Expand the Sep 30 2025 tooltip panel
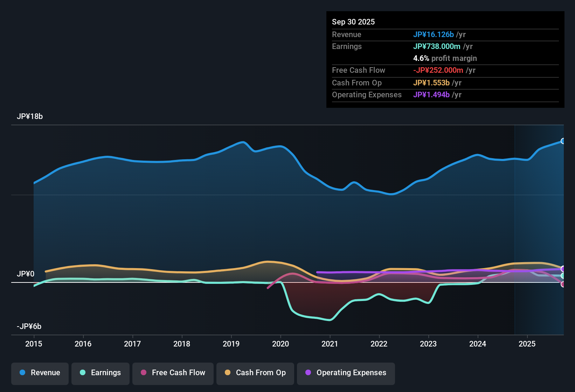Image resolution: width=575 pixels, height=392 pixels. 353,22
